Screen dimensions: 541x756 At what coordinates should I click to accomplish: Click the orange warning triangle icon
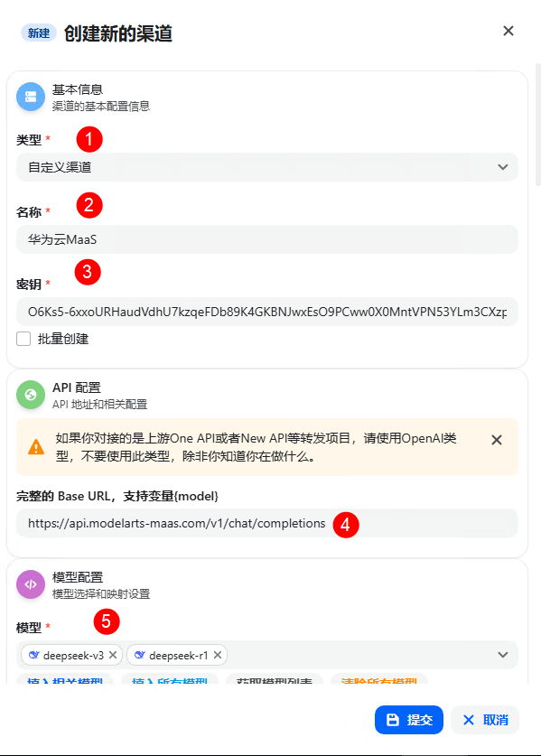pyautogui.click(x=36, y=447)
